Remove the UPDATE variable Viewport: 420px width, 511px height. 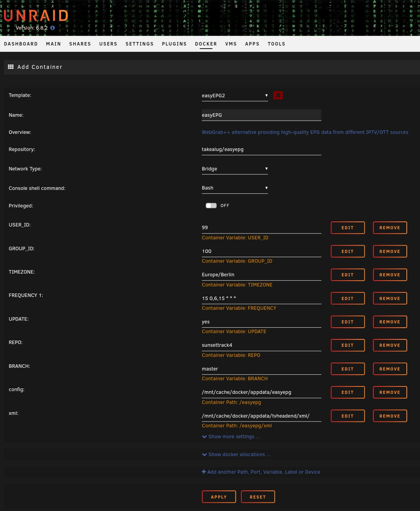pos(390,322)
